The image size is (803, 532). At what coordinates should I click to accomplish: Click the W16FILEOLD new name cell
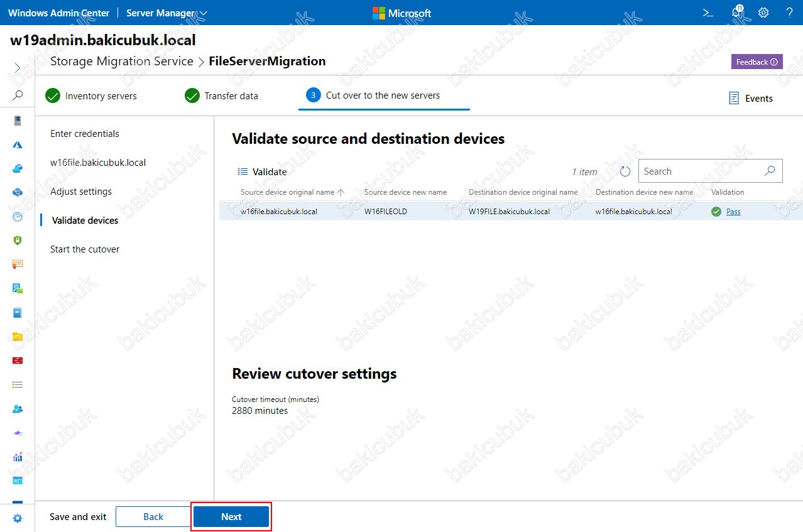(x=386, y=212)
